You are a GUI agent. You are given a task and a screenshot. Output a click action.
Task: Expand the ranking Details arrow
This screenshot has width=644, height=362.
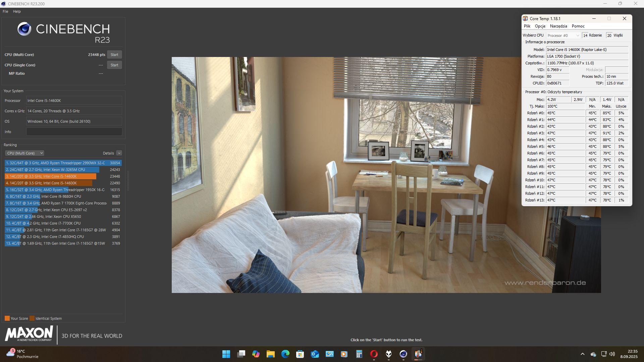[119, 153]
